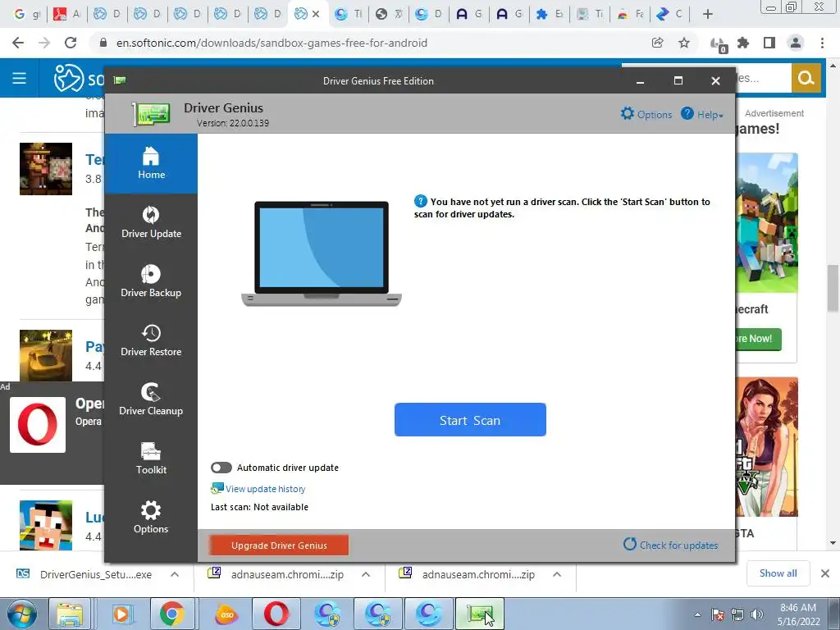Open Toolkit in the sidebar

(x=151, y=458)
